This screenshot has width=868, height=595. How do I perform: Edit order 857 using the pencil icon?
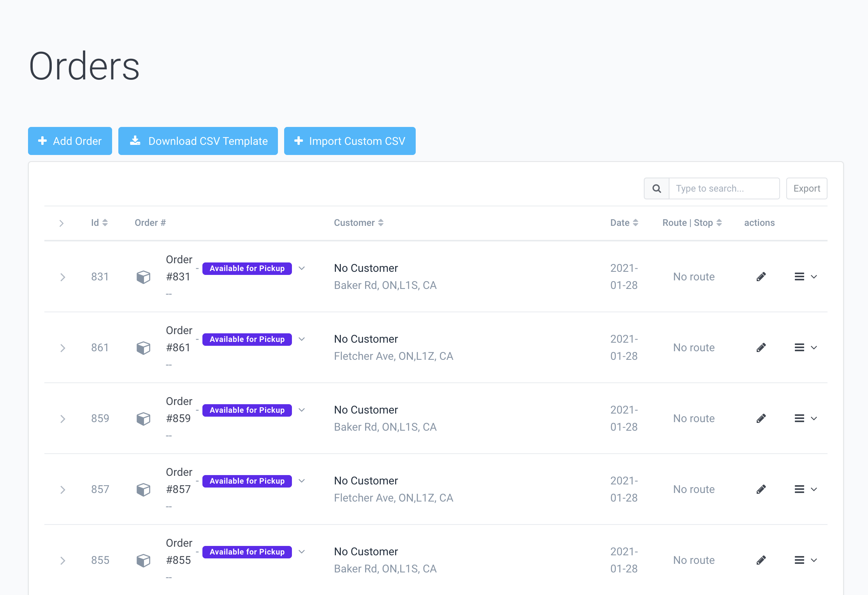761,489
